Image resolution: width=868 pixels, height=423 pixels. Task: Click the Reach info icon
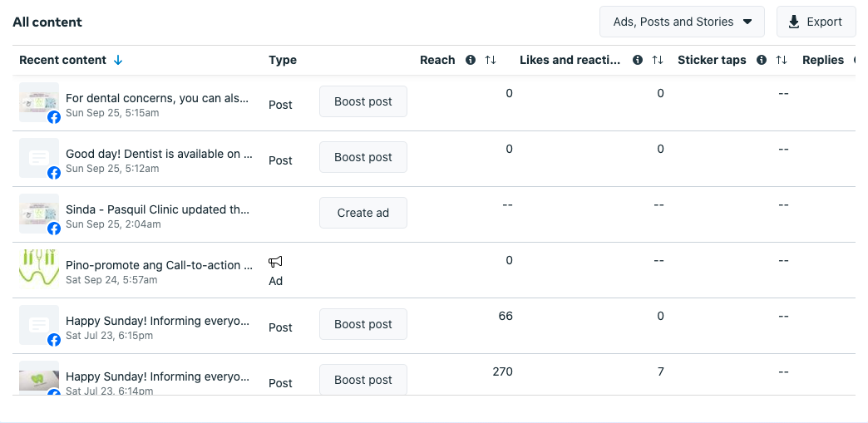pos(471,60)
